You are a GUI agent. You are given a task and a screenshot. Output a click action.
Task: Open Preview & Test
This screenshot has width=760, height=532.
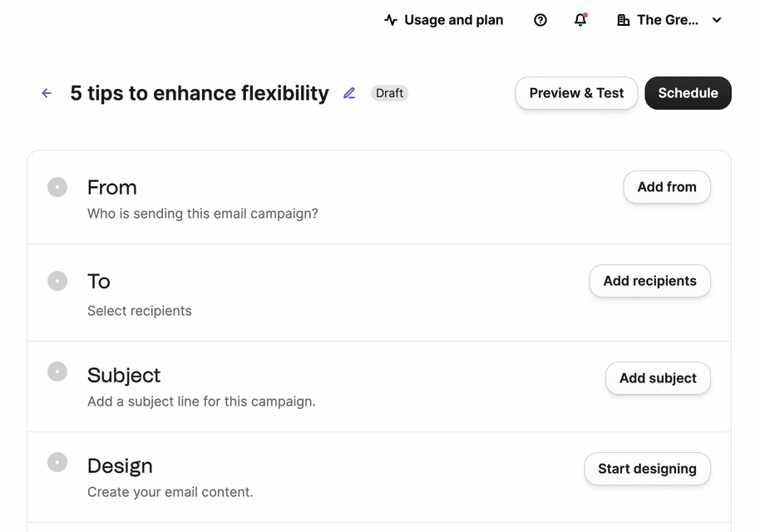pos(575,93)
